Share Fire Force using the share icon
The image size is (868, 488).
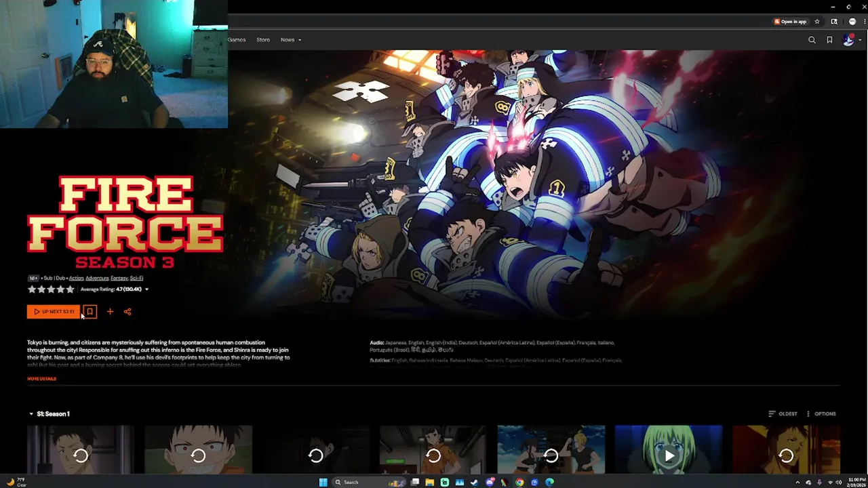click(127, 312)
